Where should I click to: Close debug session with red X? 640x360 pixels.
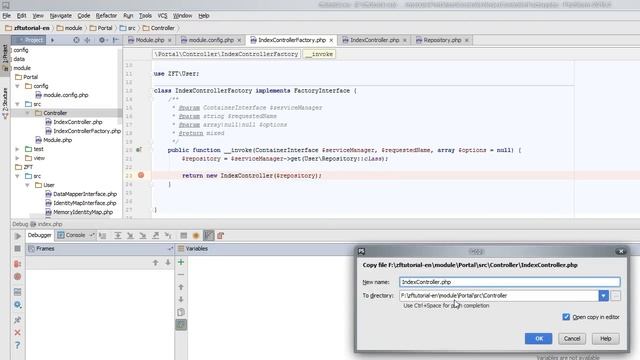[18, 333]
